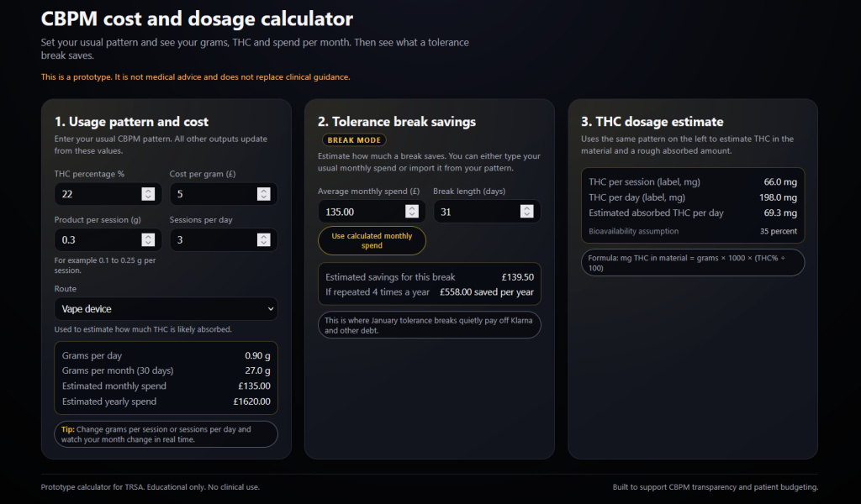Select the THC per day 198.0 mg value

[x=778, y=197]
